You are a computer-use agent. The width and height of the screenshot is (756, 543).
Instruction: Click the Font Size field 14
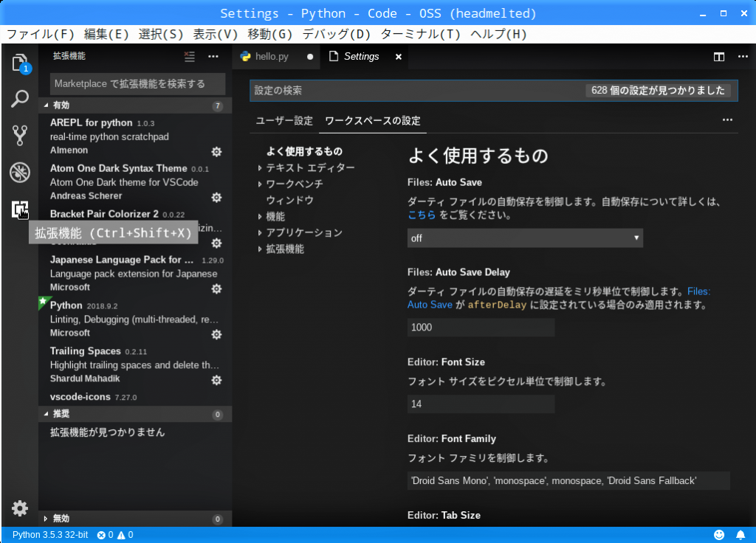(481, 404)
